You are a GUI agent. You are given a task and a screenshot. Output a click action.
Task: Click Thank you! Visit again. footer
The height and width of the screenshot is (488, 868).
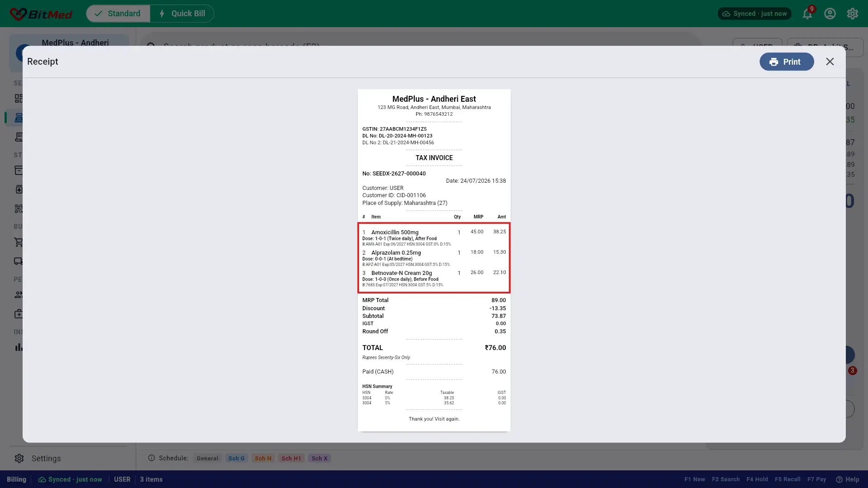(434, 419)
